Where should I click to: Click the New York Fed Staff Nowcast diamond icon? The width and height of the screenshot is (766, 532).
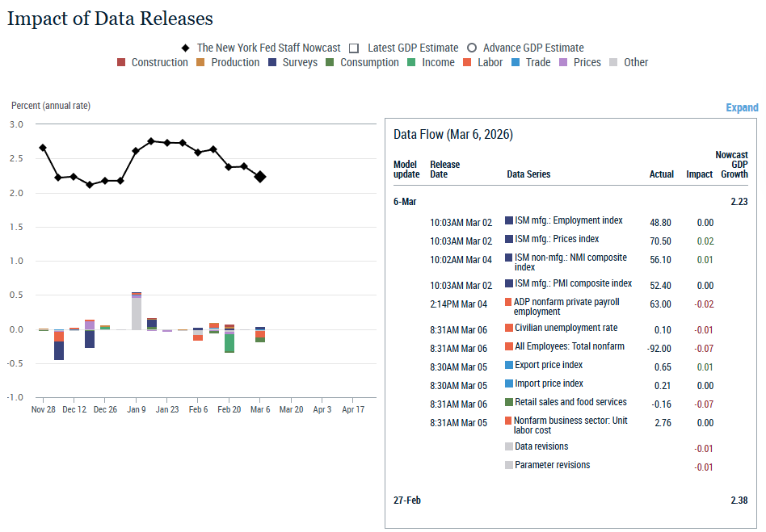coord(186,48)
